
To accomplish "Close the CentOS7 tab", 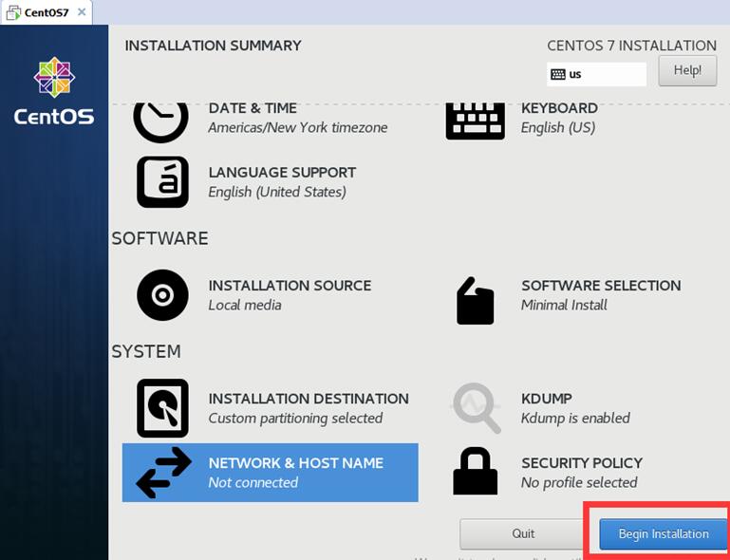I will point(82,12).
